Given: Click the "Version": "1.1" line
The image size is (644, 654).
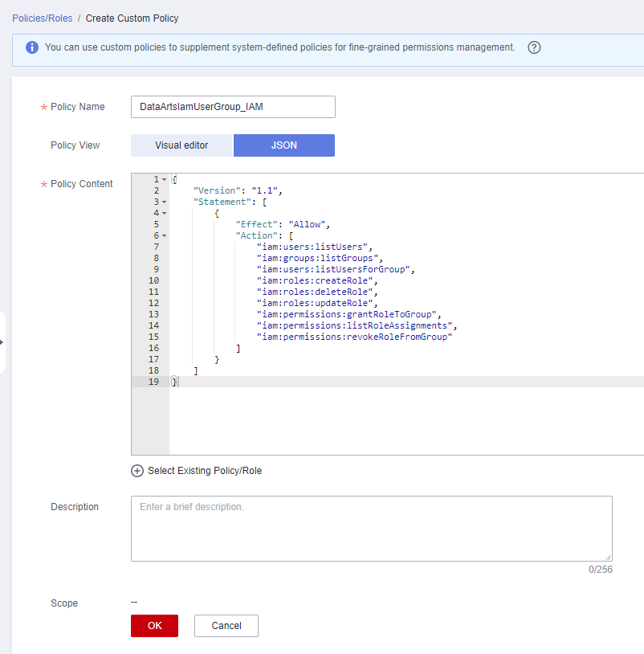Looking at the screenshot, I should click(238, 190).
